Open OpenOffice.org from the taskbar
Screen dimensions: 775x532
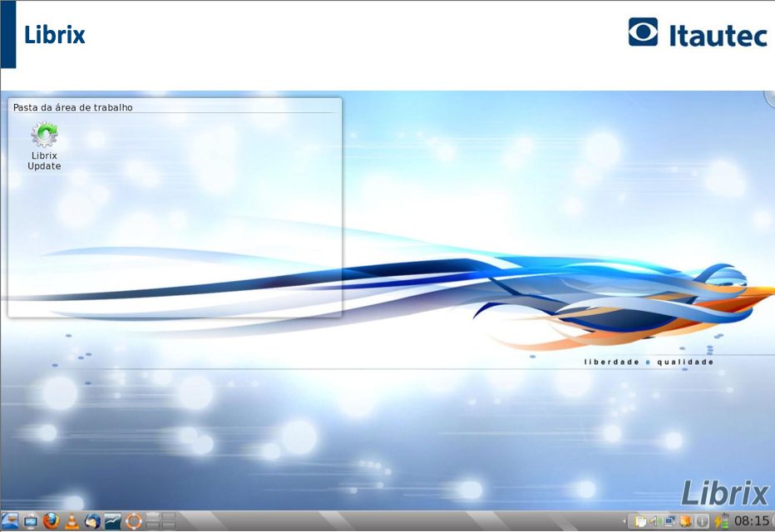[x=111, y=522]
